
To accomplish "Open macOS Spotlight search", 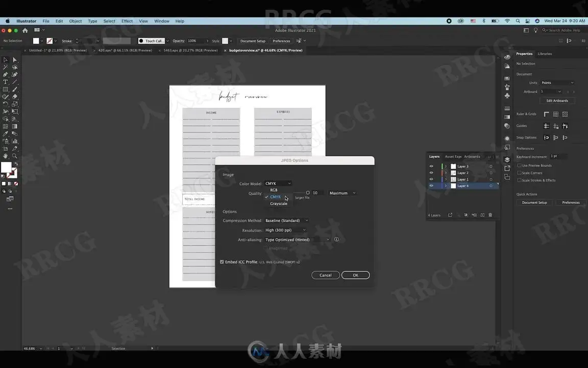I will pos(518,21).
